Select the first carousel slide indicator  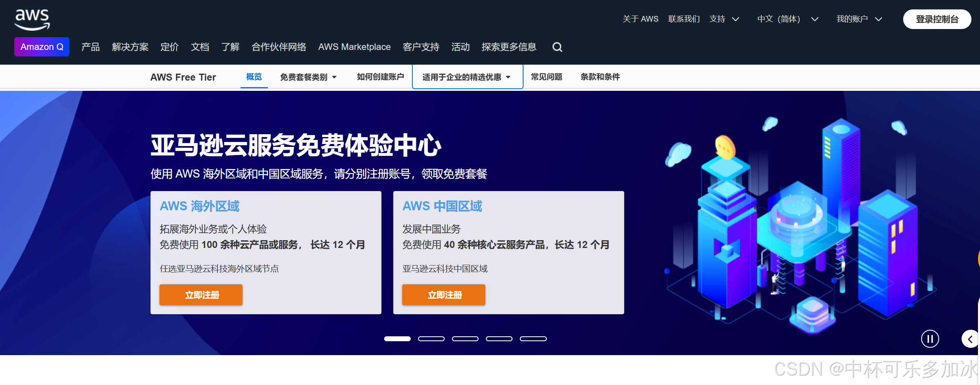point(397,339)
